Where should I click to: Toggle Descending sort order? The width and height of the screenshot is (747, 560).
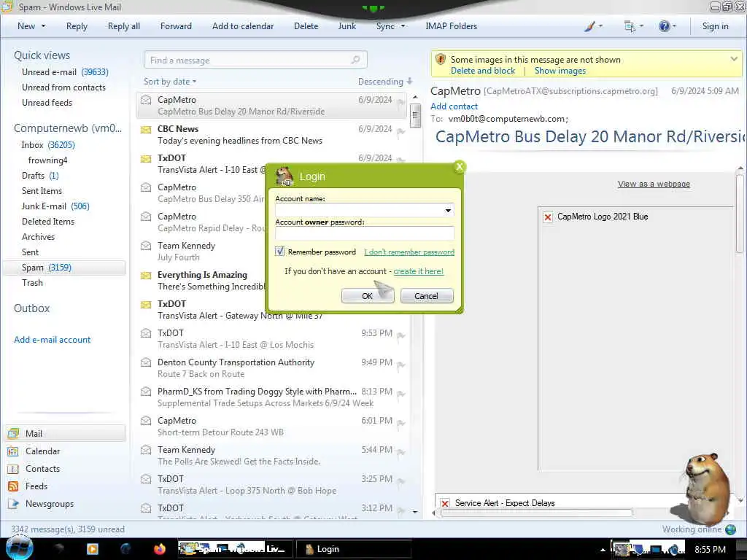pyautogui.click(x=385, y=82)
